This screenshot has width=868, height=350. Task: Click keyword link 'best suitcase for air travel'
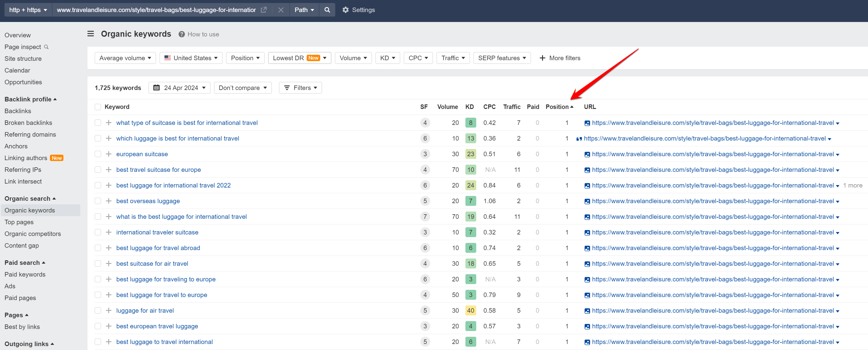coord(152,264)
